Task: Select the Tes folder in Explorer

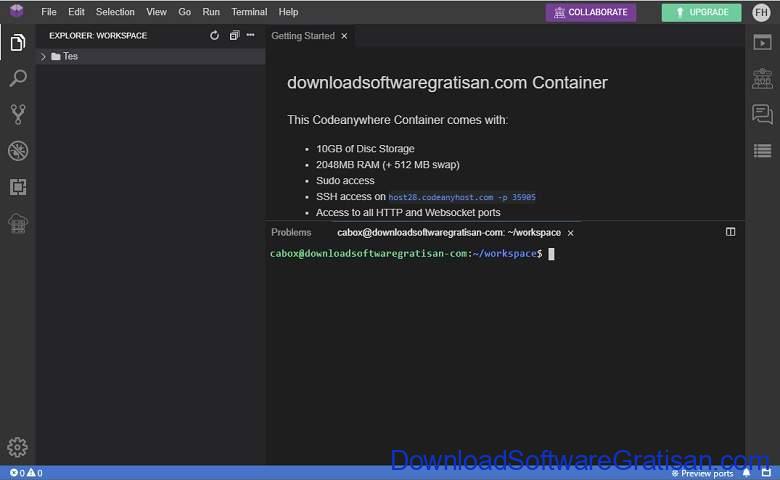Action: (150, 56)
